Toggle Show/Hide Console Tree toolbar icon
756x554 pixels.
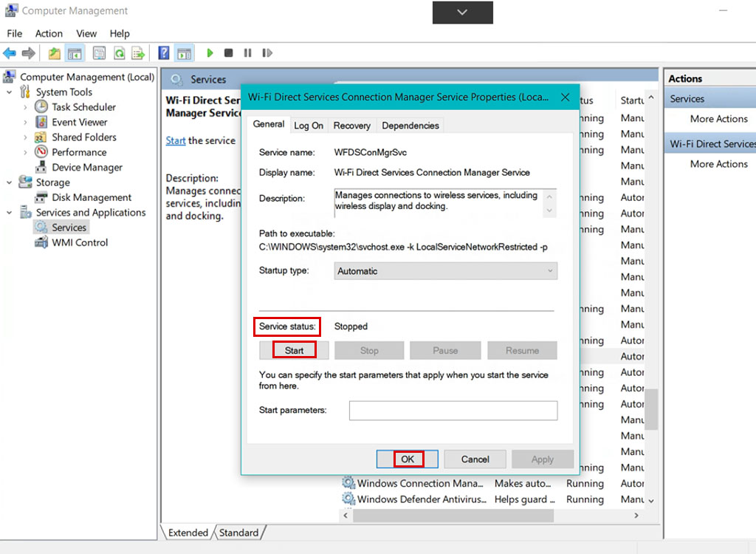[x=75, y=53]
